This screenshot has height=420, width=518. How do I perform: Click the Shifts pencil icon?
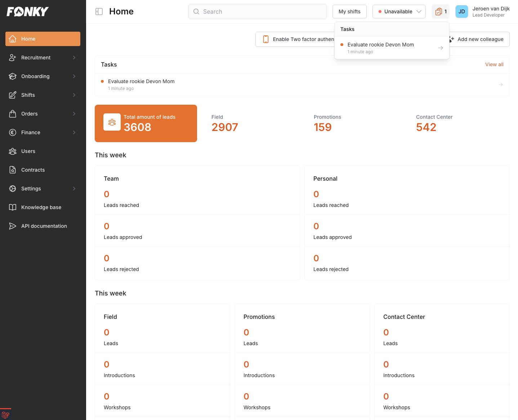[x=13, y=95]
